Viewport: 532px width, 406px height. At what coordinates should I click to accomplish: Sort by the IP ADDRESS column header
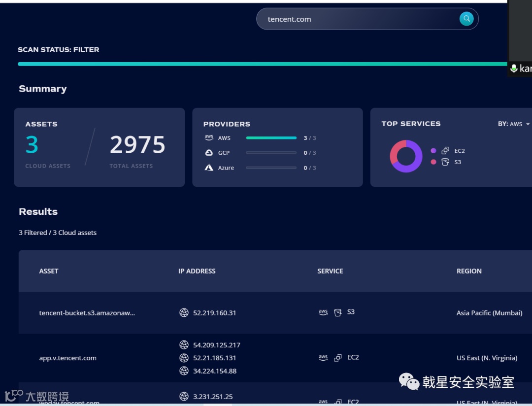[x=197, y=271]
